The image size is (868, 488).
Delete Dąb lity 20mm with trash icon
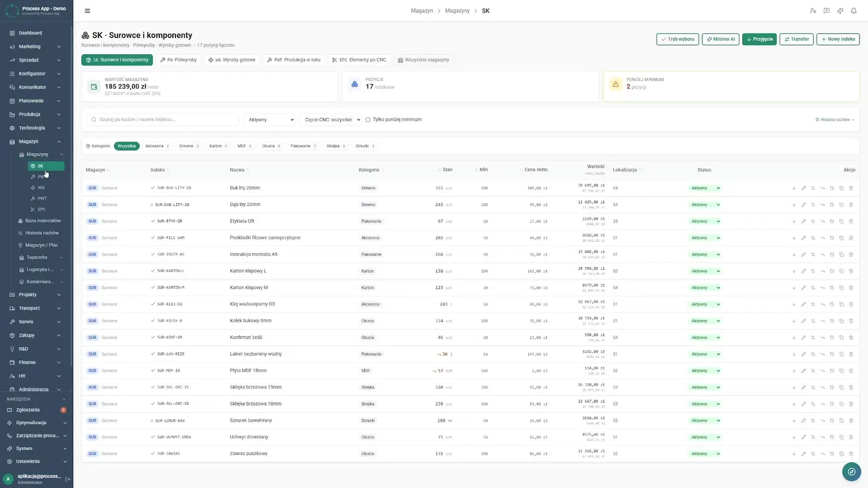point(851,205)
